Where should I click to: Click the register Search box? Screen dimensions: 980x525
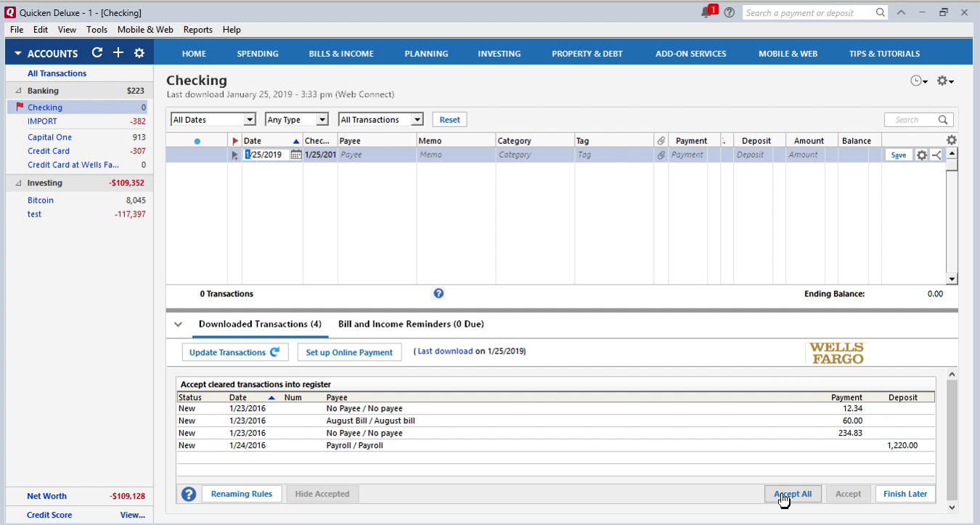pos(918,120)
